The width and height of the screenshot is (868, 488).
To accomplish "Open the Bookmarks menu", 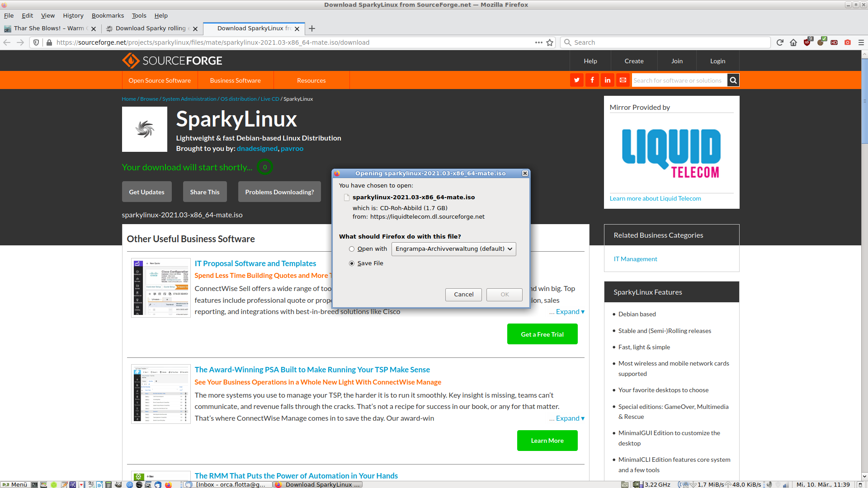I will click(108, 15).
